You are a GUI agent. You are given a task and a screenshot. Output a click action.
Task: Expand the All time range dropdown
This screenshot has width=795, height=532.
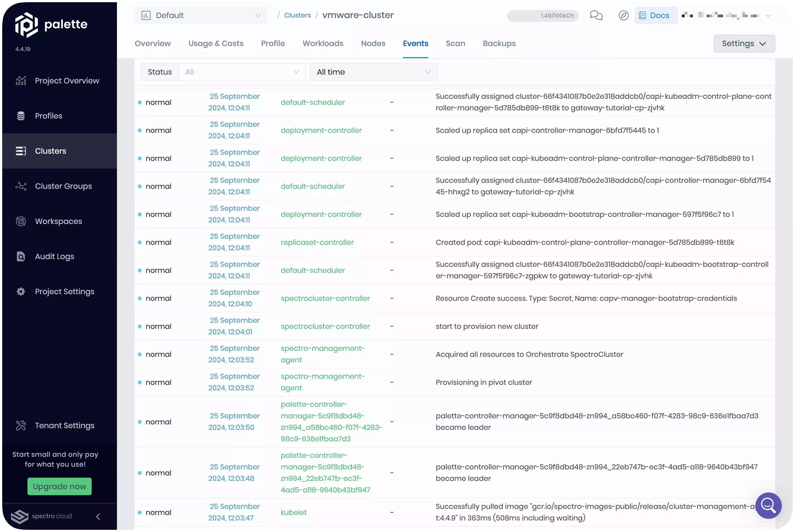click(x=373, y=72)
